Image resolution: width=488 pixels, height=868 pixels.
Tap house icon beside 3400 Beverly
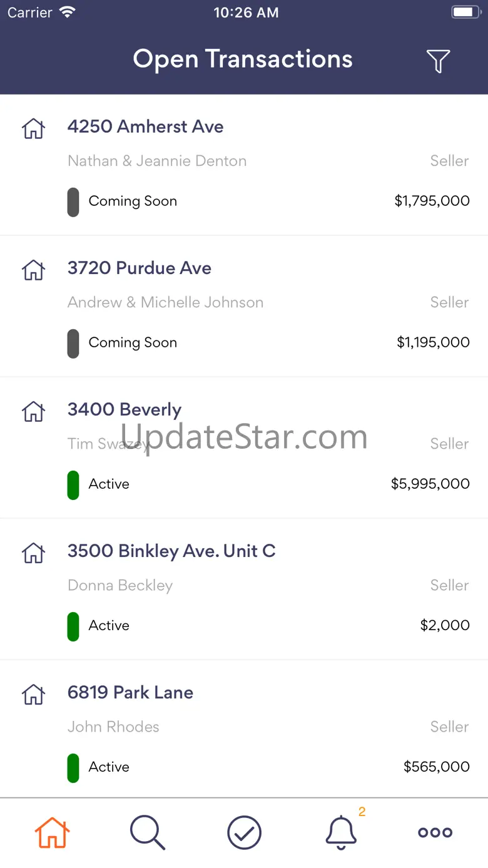(x=34, y=411)
